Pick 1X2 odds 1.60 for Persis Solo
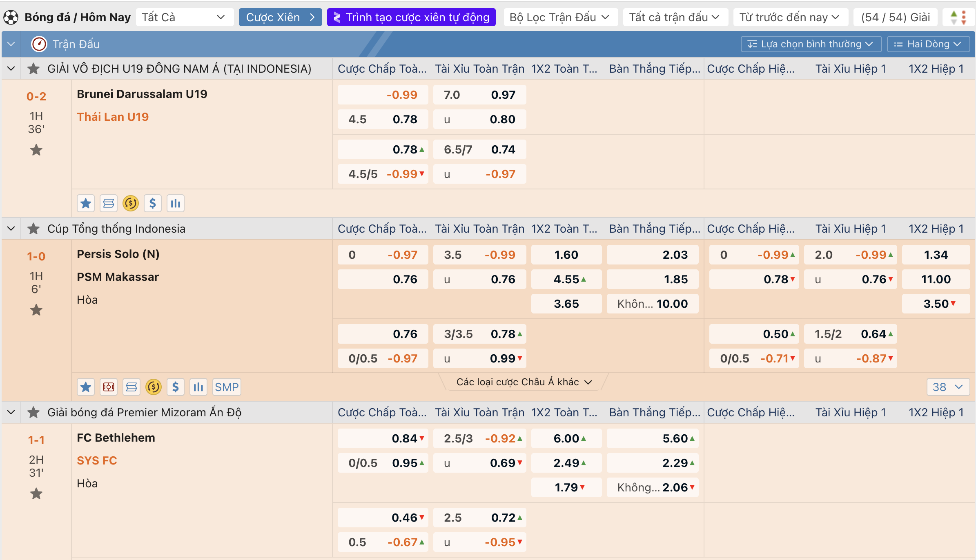976x560 pixels. coord(566,255)
